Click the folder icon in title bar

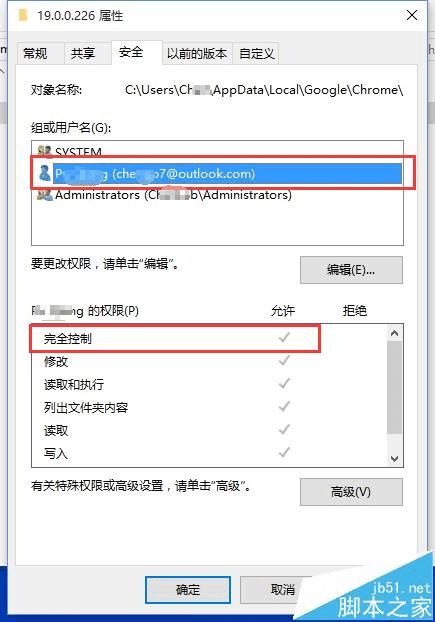23,15
